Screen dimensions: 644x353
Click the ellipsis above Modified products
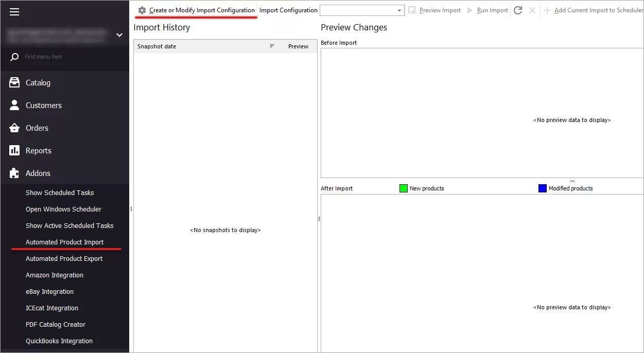[x=572, y=180]
